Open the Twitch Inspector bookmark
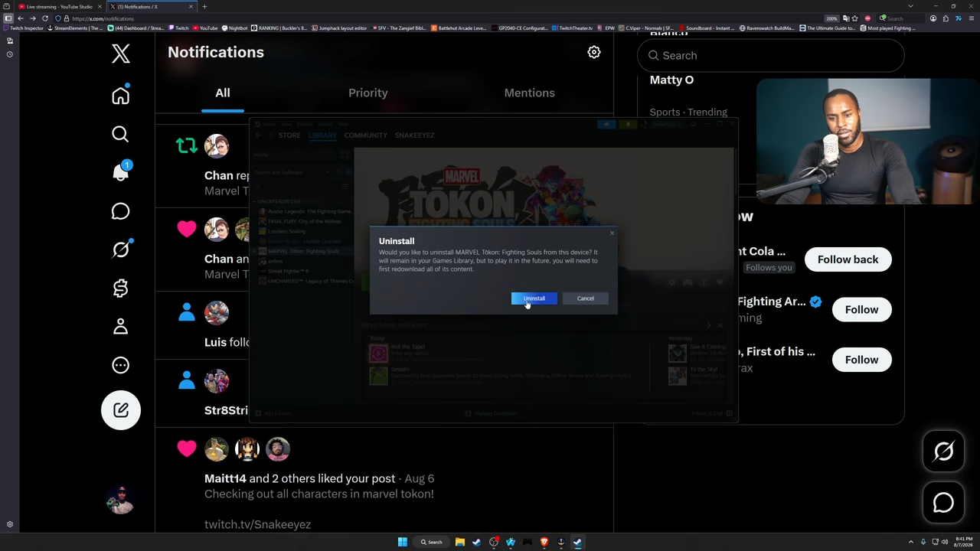This screenshot has height=551, width=980. coord(24,28)
